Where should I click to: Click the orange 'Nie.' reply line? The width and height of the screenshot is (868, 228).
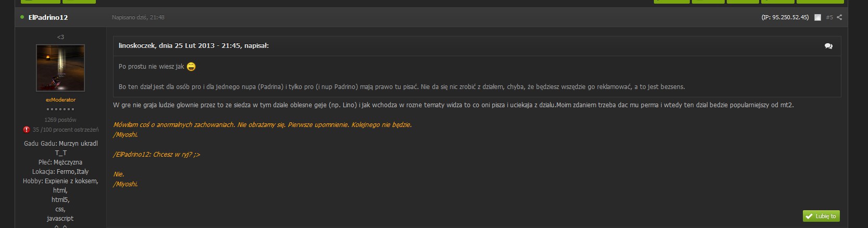coord(119,174)
